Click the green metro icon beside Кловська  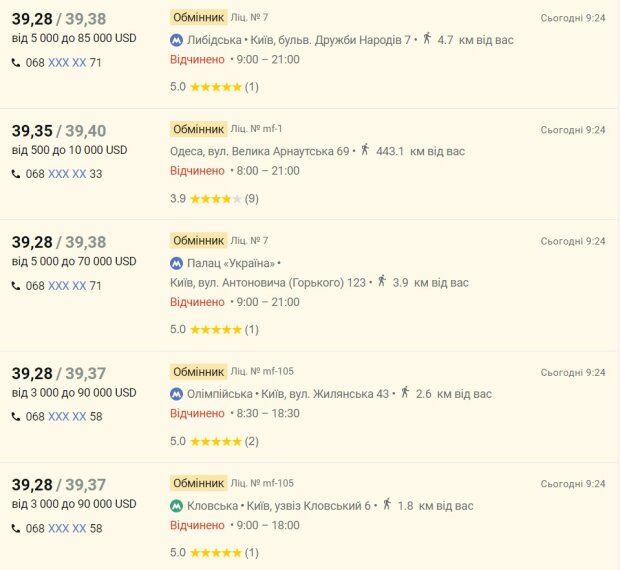[177, 506]
